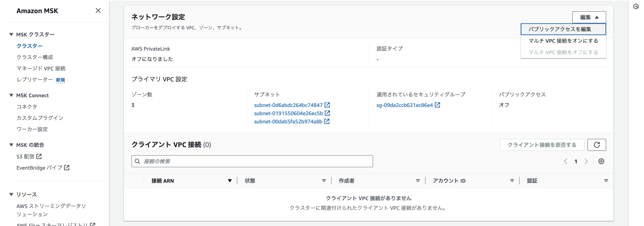Viewport: 644px width, 226px height.
Task: Collapse the MSK の統合 section
Action: tap(11, 145)
